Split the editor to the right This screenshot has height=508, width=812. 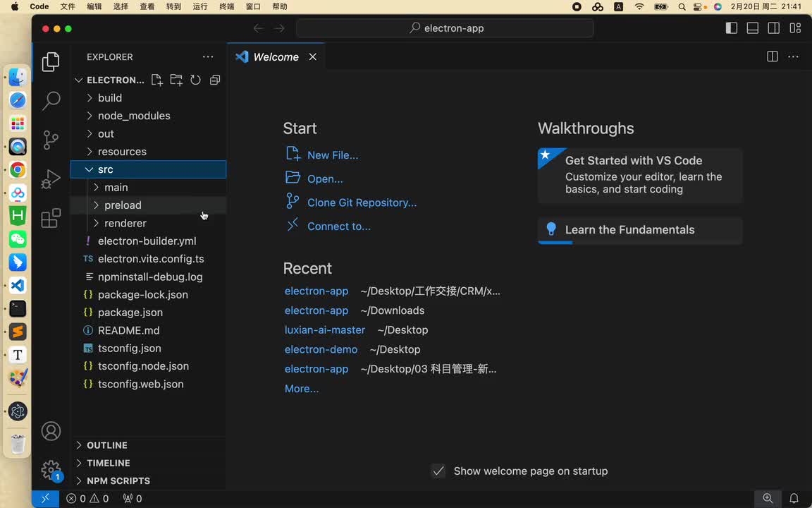[772, 56]
